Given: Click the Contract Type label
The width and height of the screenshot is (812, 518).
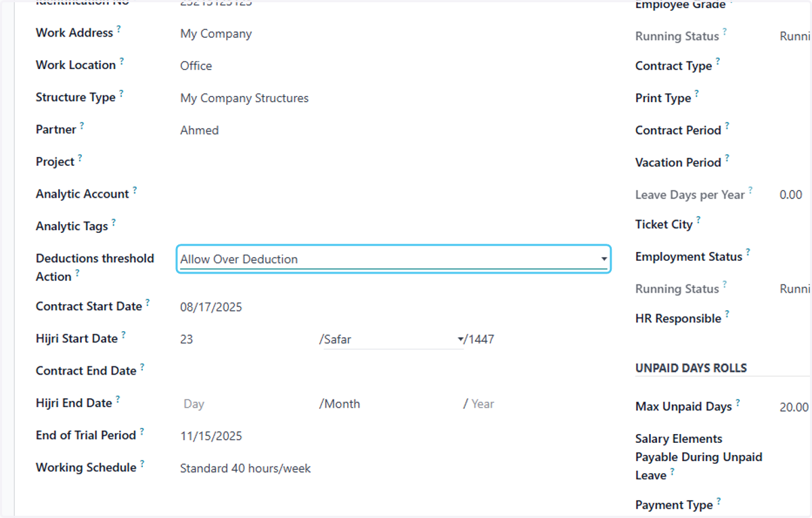Looking at the screenshot, I should [x=673, y=66].
